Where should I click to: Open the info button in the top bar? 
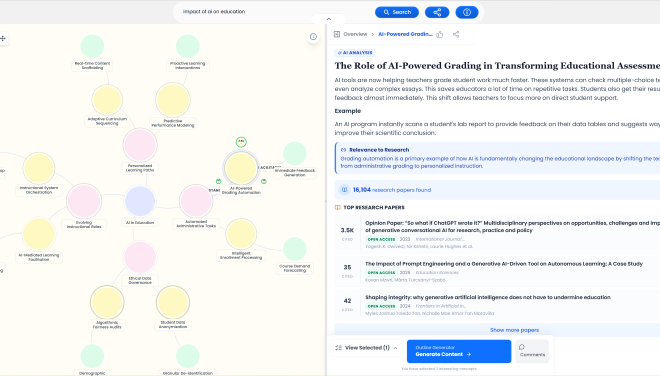[x=467, y=12]
